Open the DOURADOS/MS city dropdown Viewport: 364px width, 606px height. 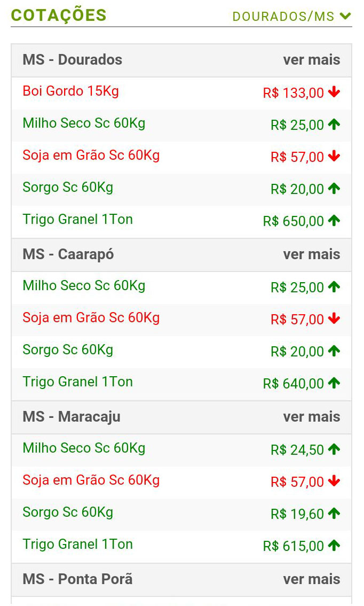(292, 16)
